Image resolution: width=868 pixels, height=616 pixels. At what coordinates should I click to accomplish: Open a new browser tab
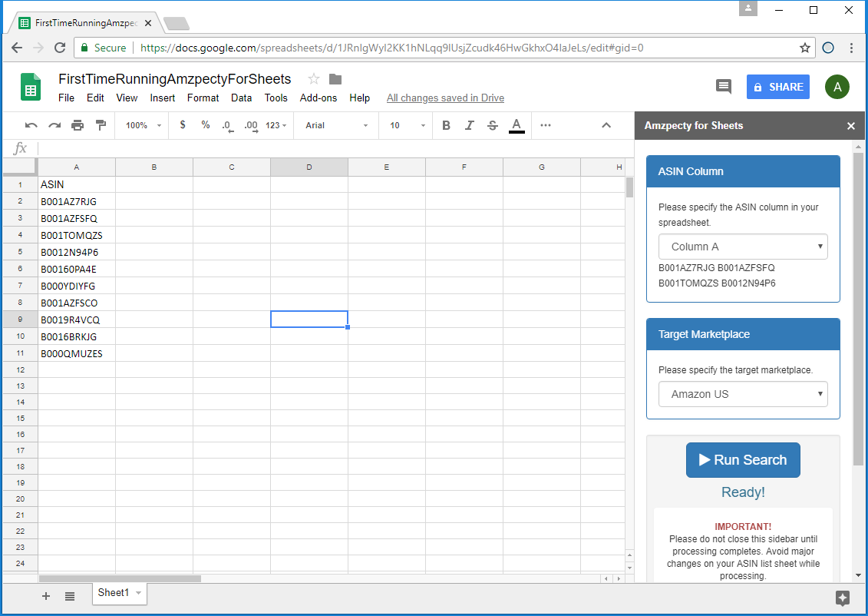(x=177, y=23)
